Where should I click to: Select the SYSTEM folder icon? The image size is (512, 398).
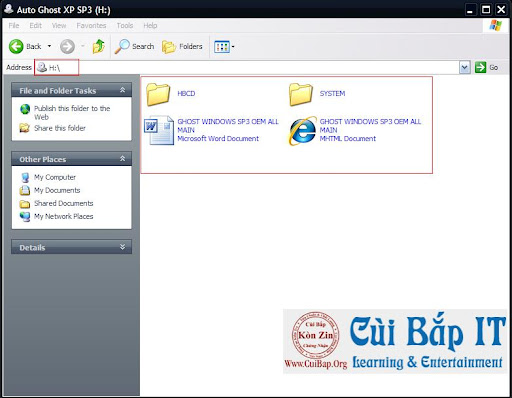[301, 94]
